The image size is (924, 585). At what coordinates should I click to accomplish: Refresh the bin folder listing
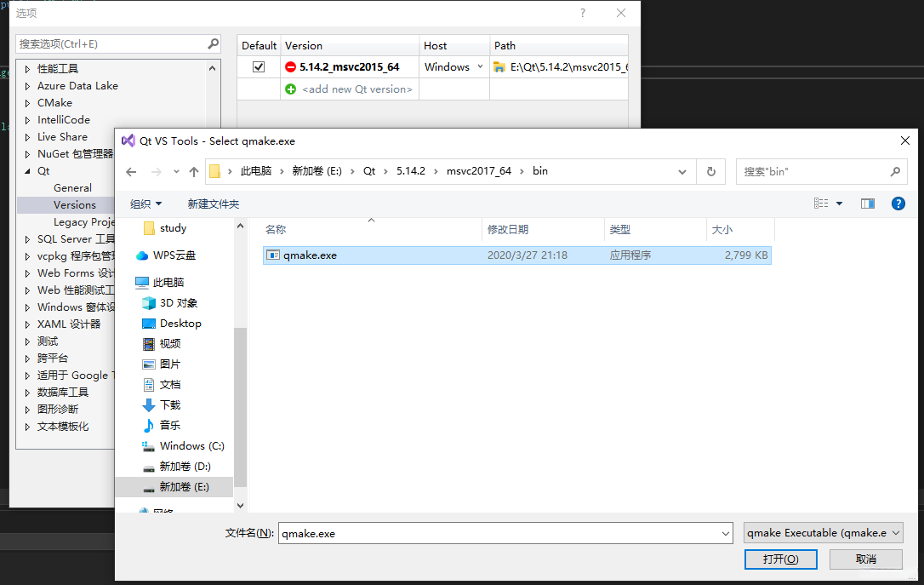coord(711,172)
